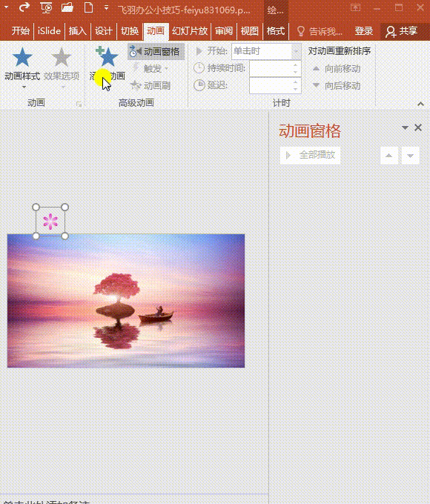Open the 动画 group dialog launcher
Viewport: 430px width, 504px height.
pos(79,104)
